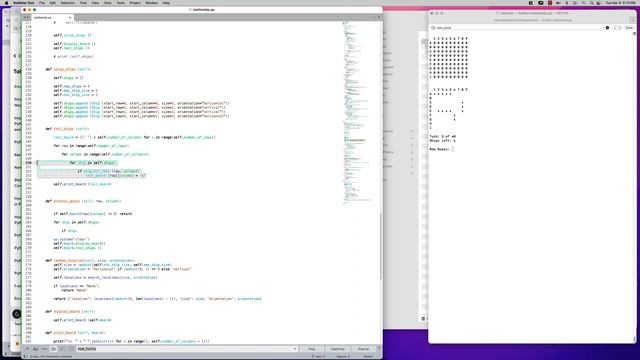This screenshot has width=640, height=360.
Task: Toggle case sensitive option in find bar
Action: pos(36,349)
